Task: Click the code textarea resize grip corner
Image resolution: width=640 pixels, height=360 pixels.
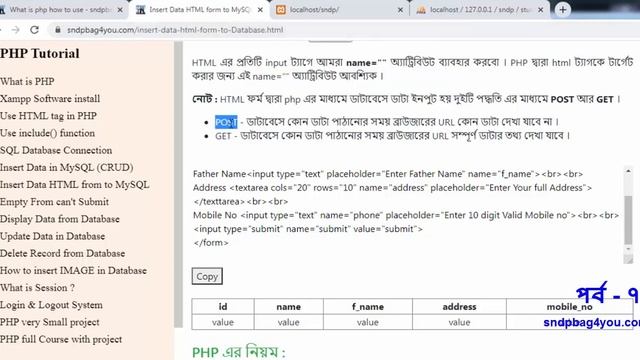Action: pos(628,259)
